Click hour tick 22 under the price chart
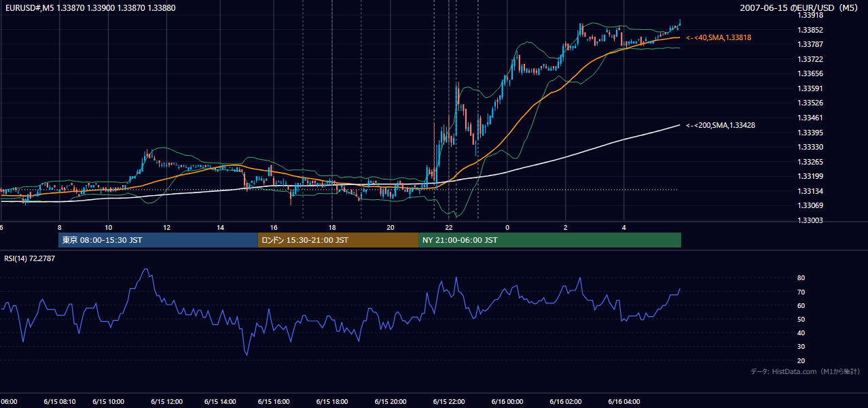 (x=449, y=227)
